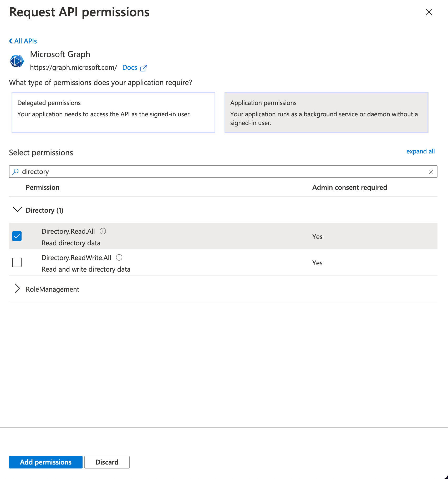448x479 pixels.
Task: Click the Discard button
Action: 107,462
